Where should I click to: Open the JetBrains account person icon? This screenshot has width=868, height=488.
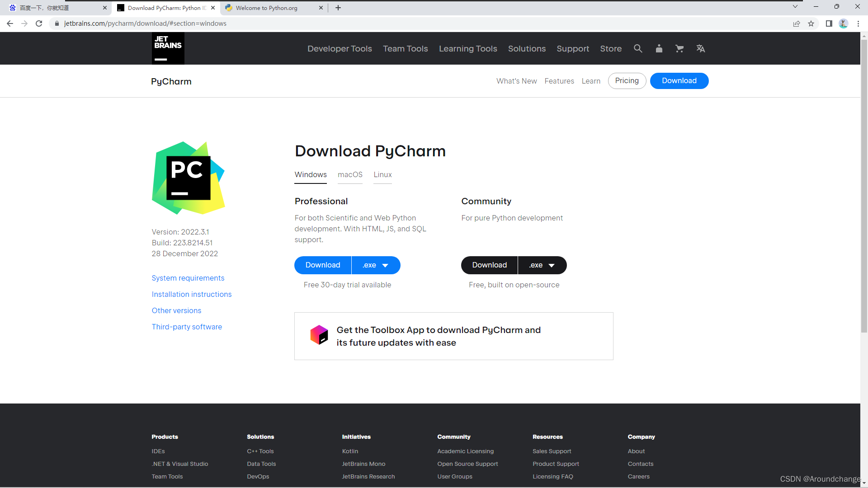(659, 48)
